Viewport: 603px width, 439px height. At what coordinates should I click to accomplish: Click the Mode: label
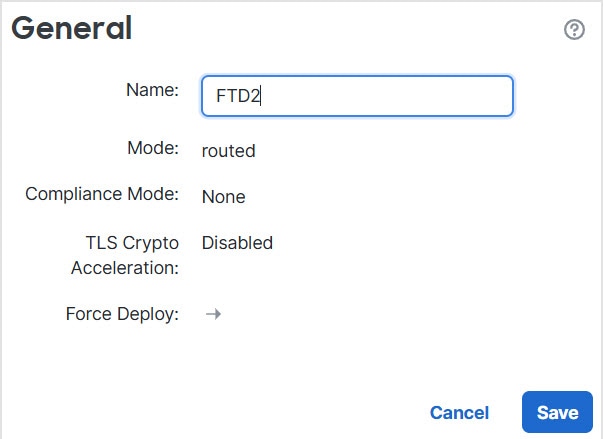[x=152, y=149]
